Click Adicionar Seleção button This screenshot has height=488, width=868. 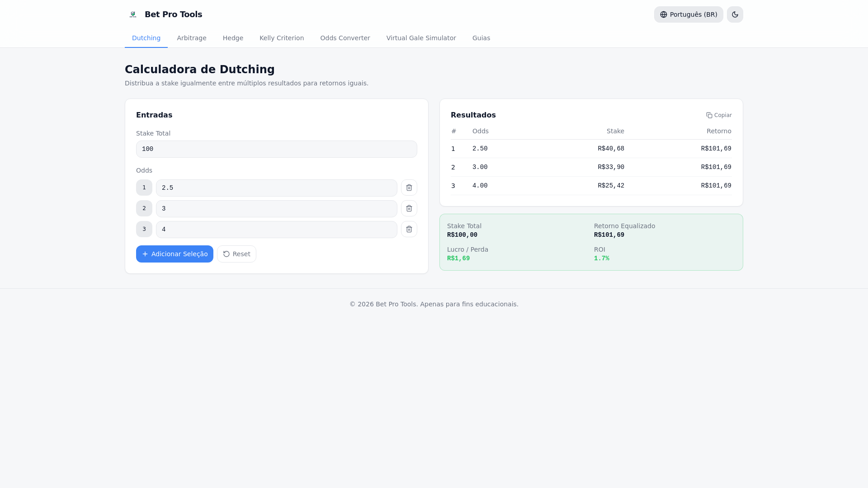coord(175,254)
